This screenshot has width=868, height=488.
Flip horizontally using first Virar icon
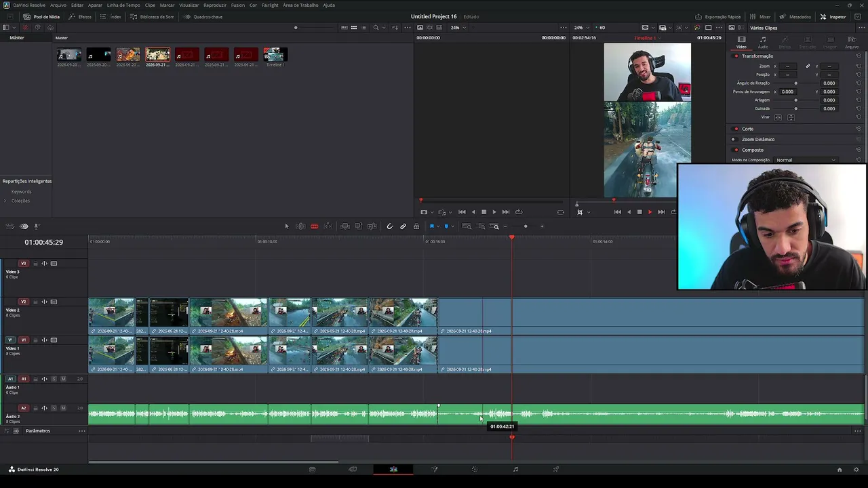coord(778,117)
